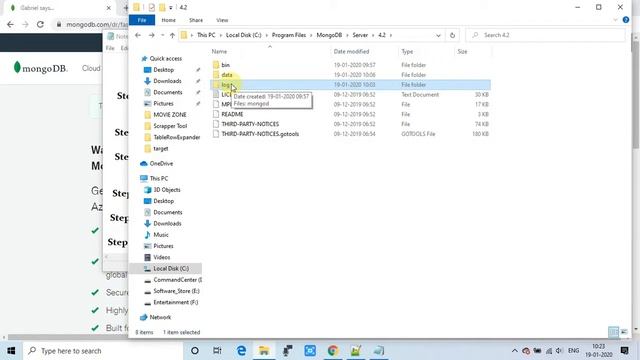
Task: Select THIRD-PARTY-NOTICES file
Action: tap(250, 124)
